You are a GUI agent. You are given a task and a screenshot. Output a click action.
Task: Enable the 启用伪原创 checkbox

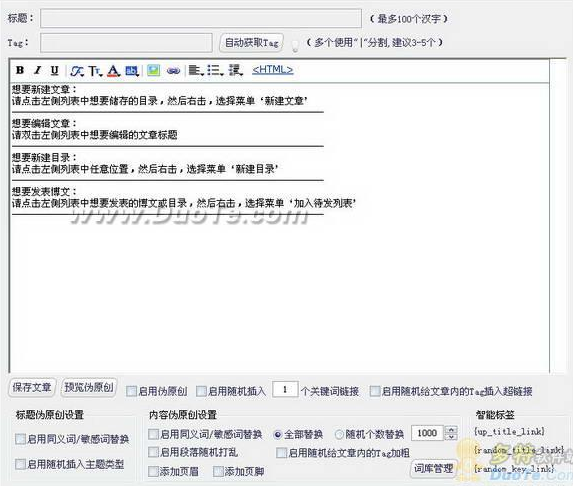coord(131,391)
